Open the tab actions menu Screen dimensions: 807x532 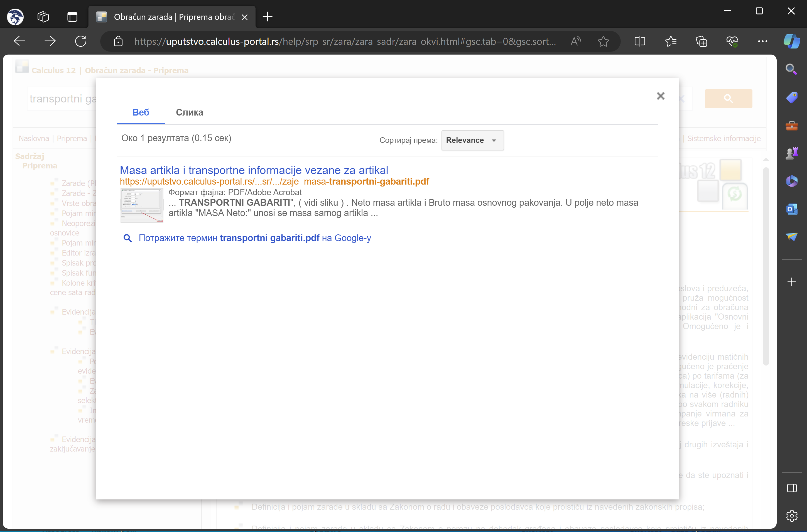pyautogui.click(x=72, y=17)
